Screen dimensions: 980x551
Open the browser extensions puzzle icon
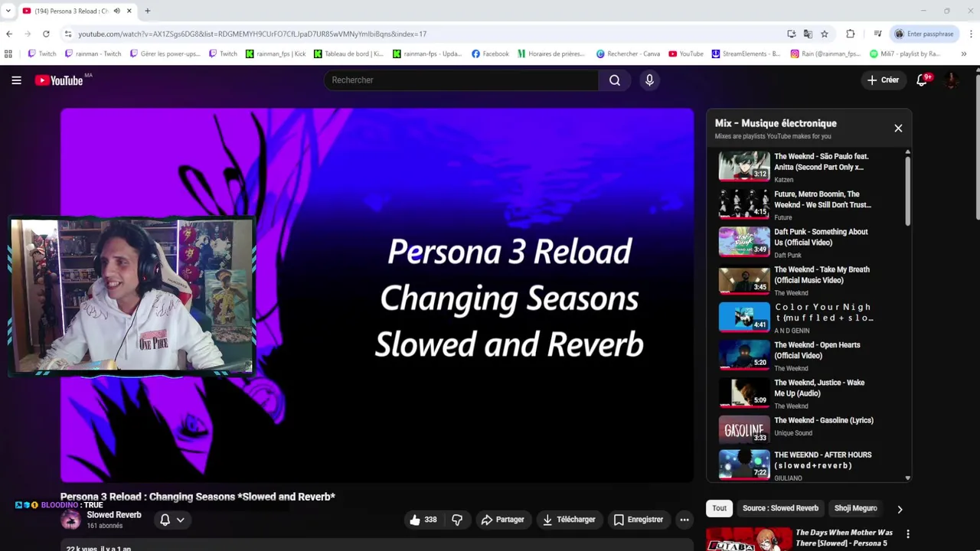point(850,34)
